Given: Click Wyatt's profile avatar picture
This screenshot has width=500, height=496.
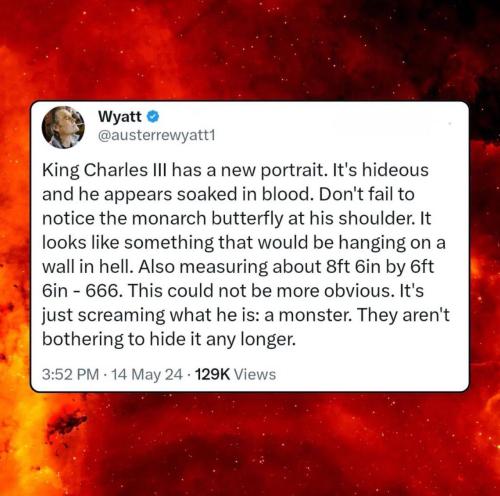Looking at the screenshot, I should [63, 127].
